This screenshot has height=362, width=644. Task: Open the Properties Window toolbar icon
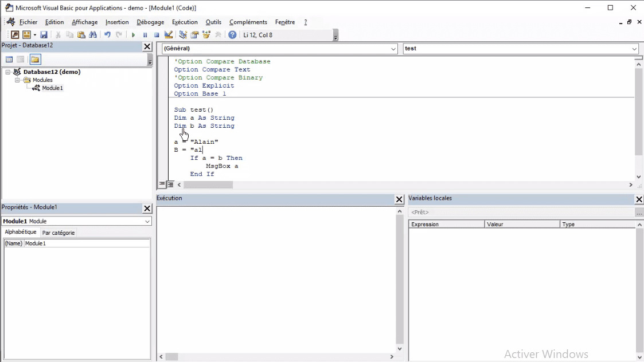[194, 35]
